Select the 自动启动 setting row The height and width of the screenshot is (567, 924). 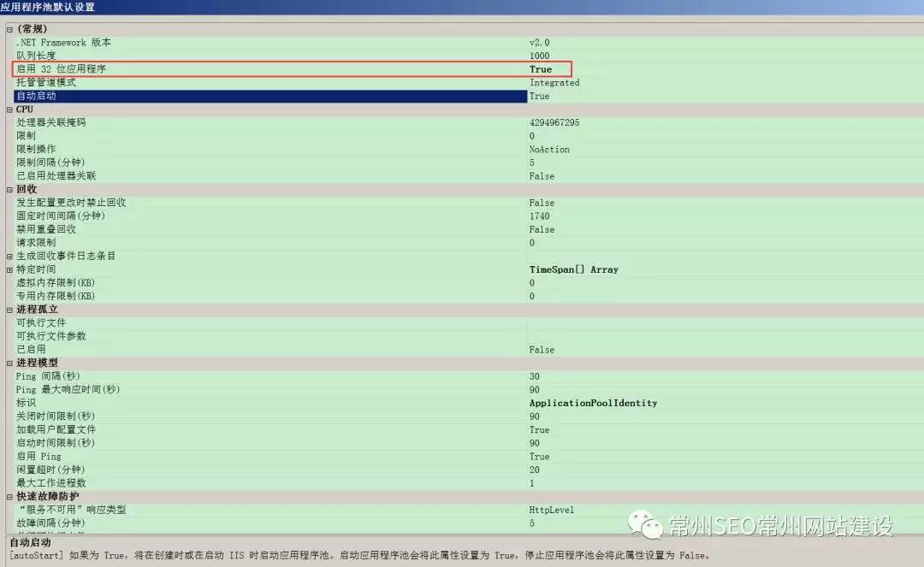(x=257, y=96)
